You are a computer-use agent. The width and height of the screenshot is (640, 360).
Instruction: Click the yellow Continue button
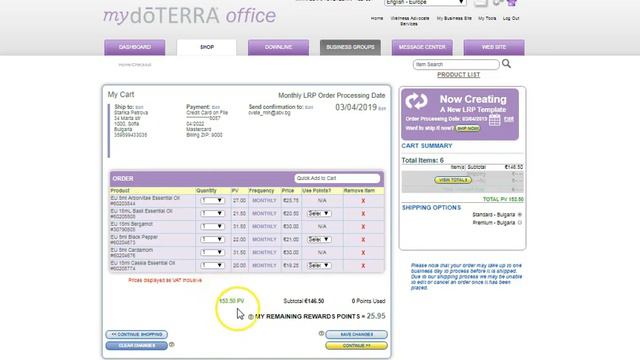pos(356,346)
